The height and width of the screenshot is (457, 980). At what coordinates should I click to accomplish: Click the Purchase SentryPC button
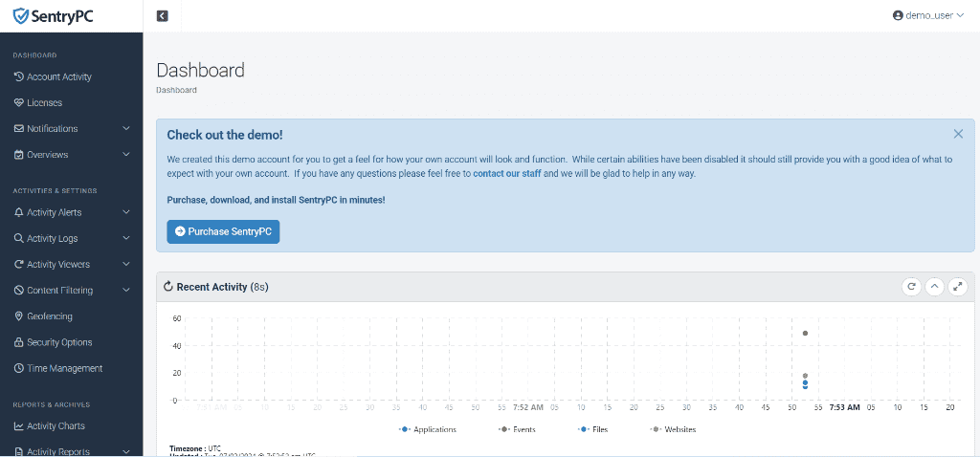pos(223,231)
